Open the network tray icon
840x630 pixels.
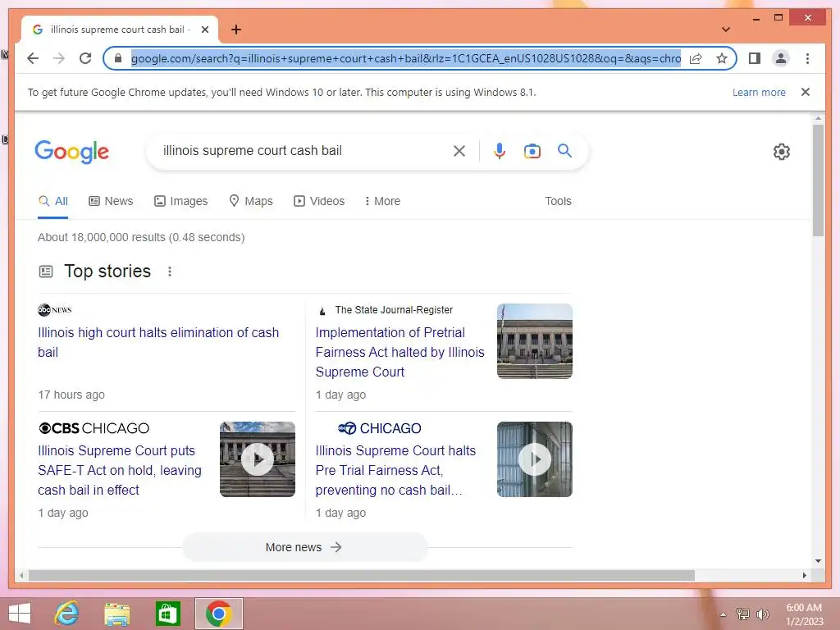[743, 614]
